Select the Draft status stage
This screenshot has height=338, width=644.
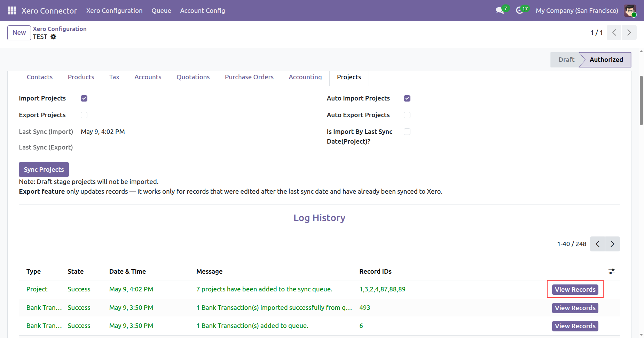566,60
